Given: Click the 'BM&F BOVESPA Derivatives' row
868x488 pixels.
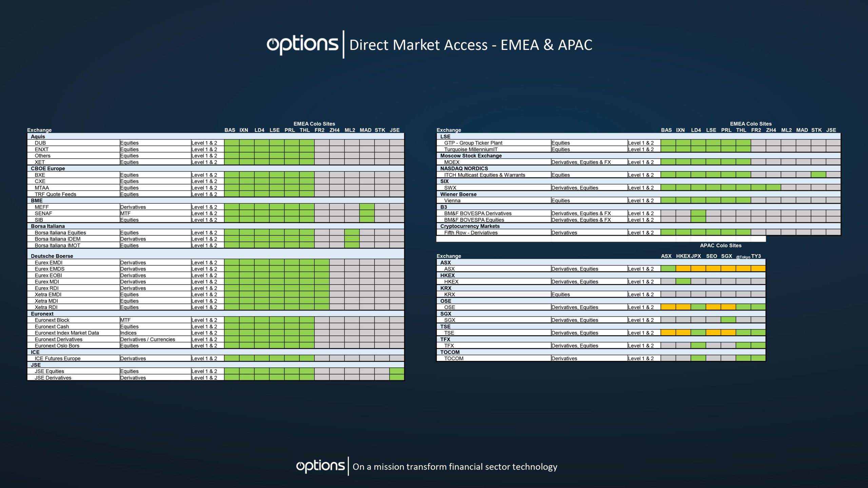Looking at the screenshot, I should (638, 213).
